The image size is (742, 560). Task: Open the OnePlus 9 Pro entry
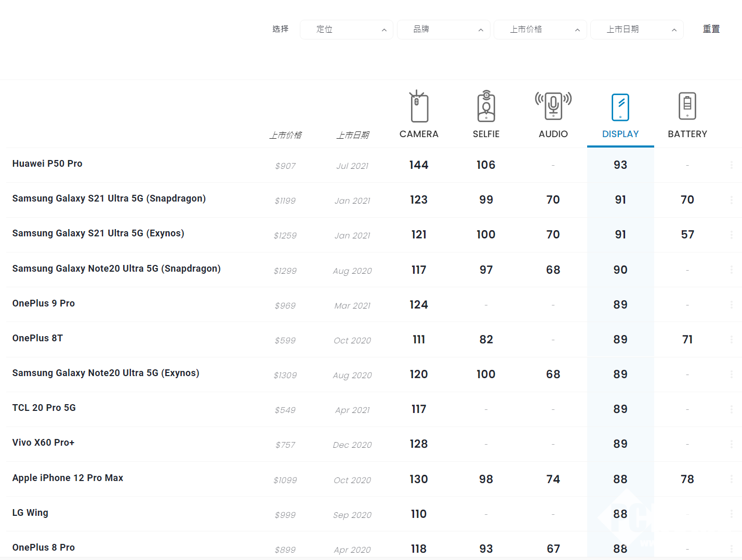(44, 303)
